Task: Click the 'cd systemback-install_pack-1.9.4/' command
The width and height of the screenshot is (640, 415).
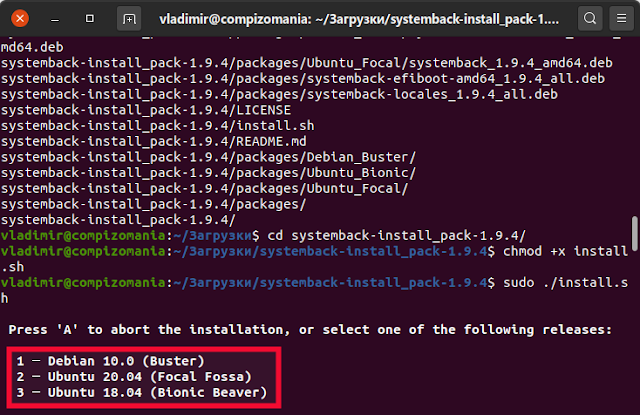Action: (397, 236)
